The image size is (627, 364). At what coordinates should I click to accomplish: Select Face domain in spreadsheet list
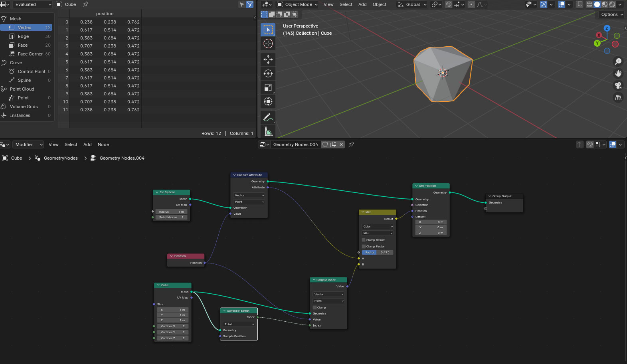23,45
